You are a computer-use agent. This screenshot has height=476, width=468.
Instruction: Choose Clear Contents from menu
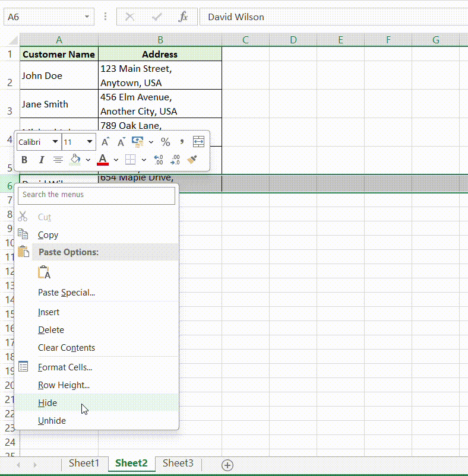coord(97,348)
